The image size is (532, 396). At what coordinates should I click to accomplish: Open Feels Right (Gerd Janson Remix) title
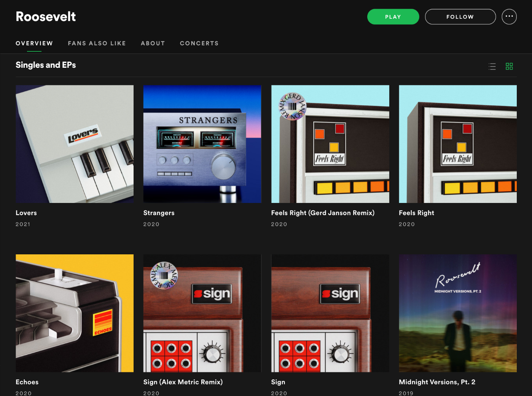coord(323,213)
